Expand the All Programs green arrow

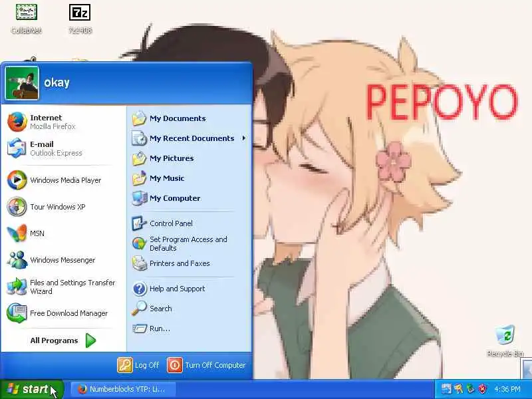click(90, 340)
